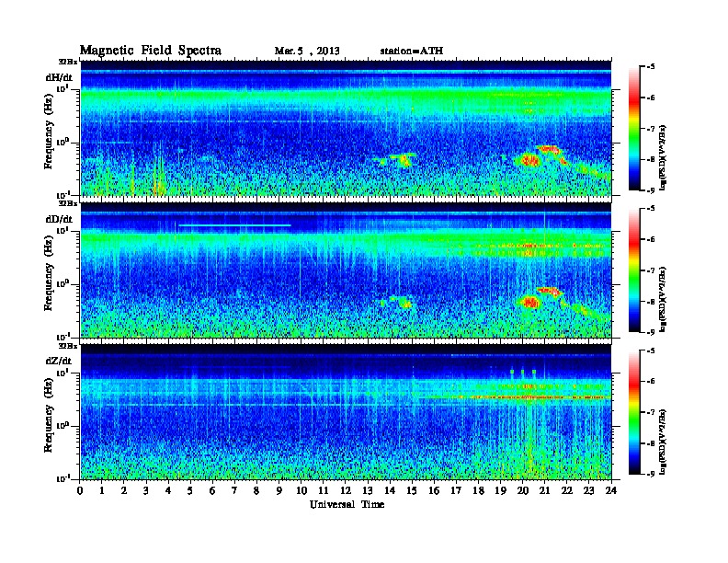
Task: Click the "6" hour tick label
Action: coord(212,490)
